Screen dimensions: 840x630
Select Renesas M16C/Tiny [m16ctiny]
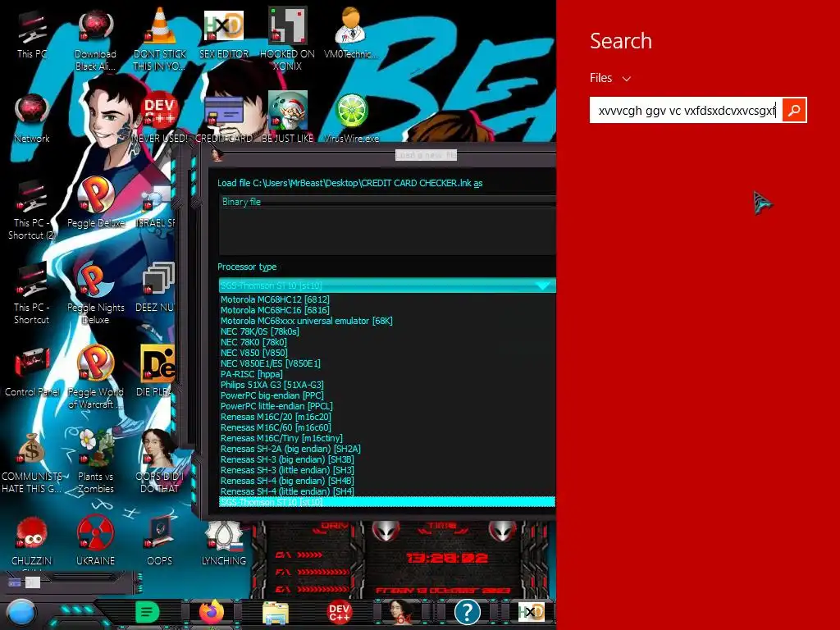click(387, 438)
